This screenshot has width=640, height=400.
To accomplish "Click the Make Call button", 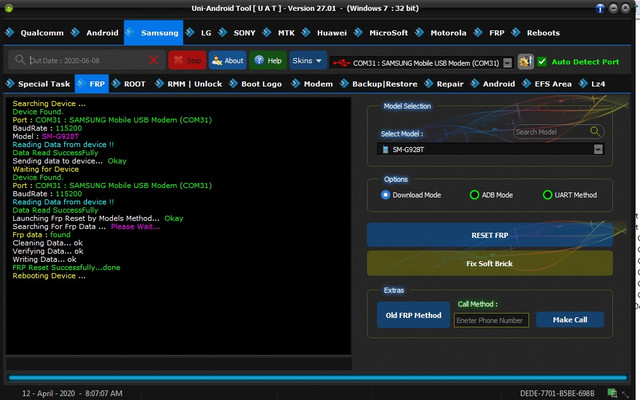I will tap(570, 320).
